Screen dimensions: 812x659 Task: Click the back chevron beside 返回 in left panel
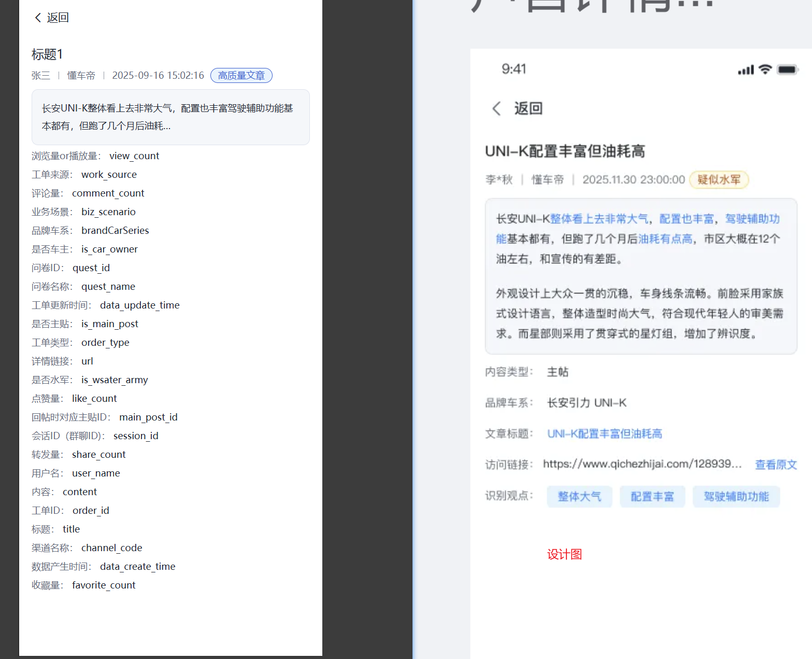tap(38, 18)
